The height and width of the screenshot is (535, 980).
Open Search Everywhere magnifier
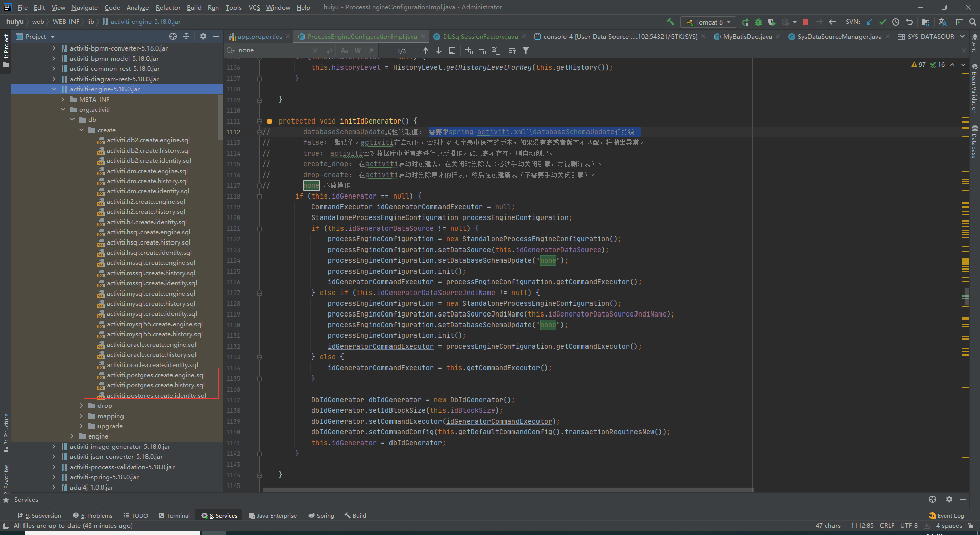tap(973, 21)
